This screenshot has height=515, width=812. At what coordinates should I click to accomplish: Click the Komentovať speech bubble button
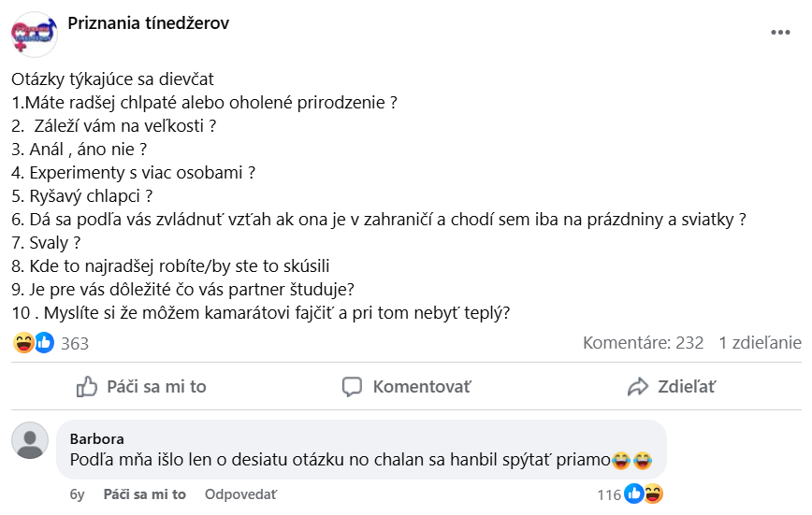406,386
